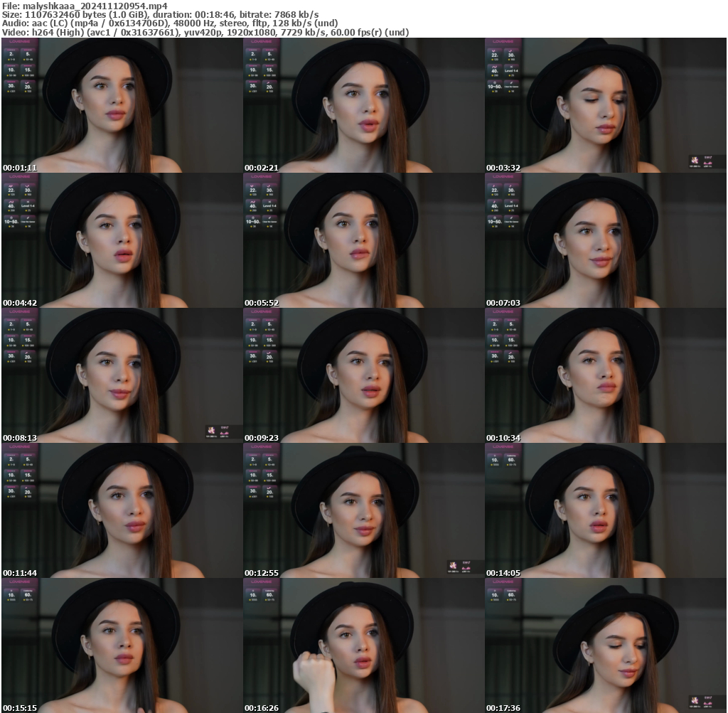
Task: Click the Lovense logo atop the tip menu
Action: click(19, 41)
